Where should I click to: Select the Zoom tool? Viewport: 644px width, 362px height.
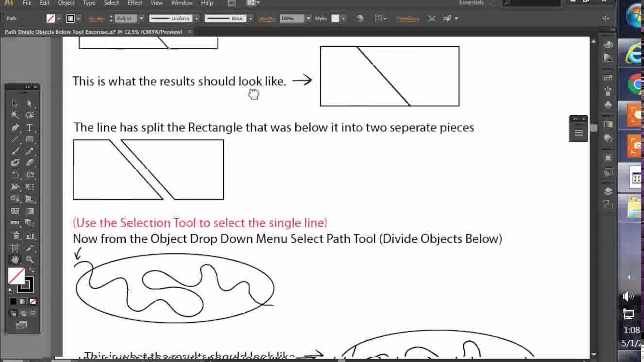(29, 259)
